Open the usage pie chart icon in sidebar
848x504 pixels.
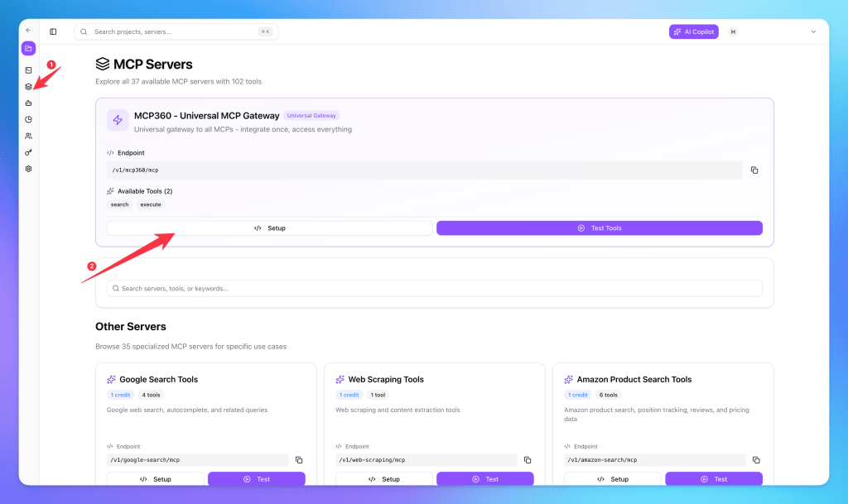(28, 119)
